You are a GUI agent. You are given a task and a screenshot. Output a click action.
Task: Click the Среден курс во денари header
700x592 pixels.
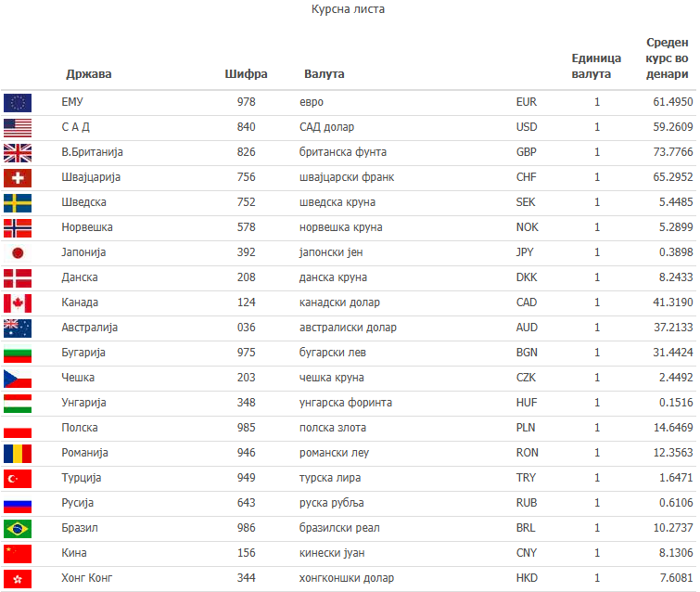pos(667,58)
